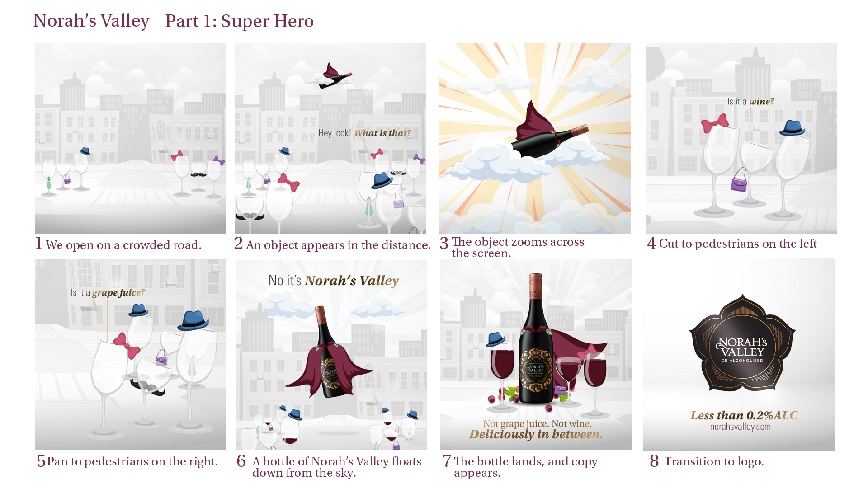Select the 'No it's Norah's Valley' headline
868x488 pixels.
334,281
